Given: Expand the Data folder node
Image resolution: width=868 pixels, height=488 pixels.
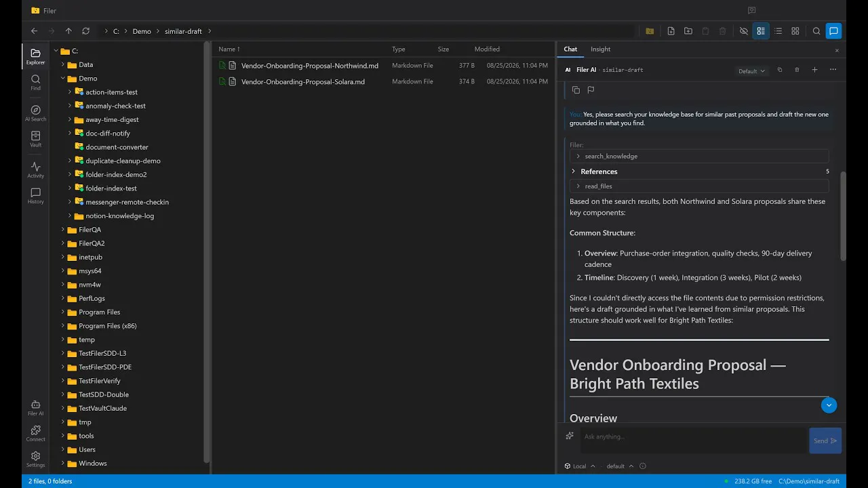Looking at the screenshot, I should click(x=63, y=64).
